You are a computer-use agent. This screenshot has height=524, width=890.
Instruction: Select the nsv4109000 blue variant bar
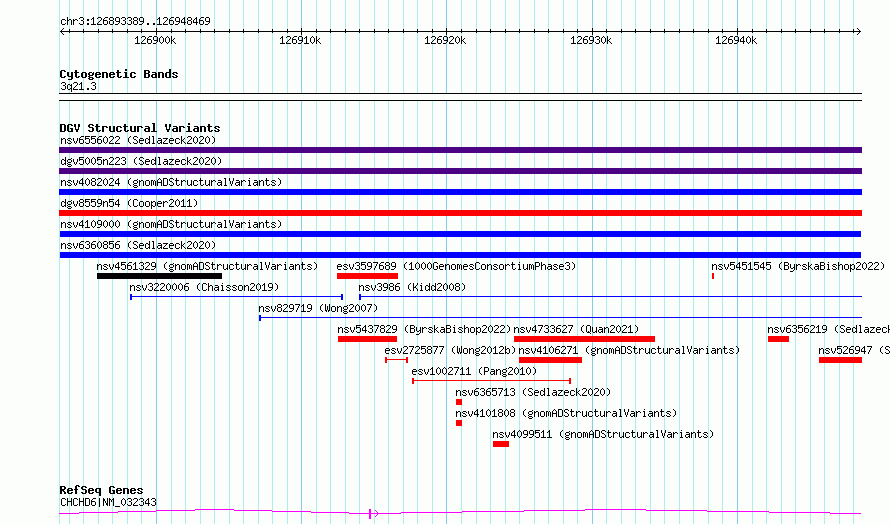pyautogui.click(x=460, y=234)
